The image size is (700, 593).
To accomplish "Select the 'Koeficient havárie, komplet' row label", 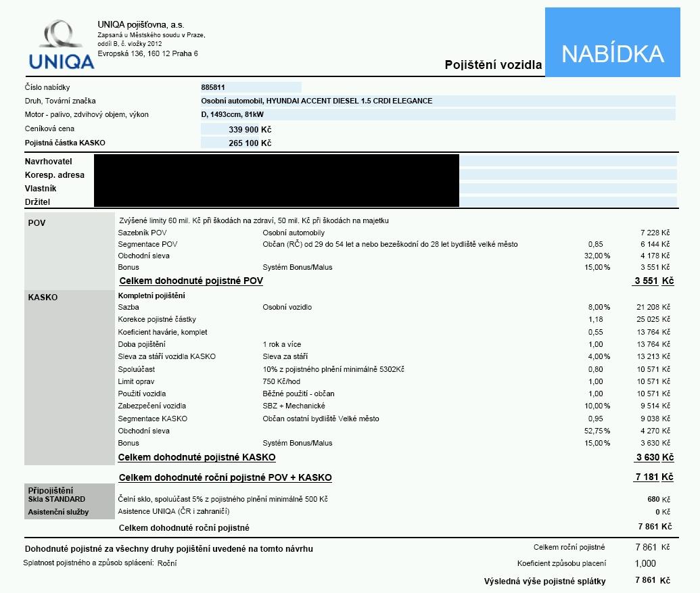I will (x=162, y=333).
